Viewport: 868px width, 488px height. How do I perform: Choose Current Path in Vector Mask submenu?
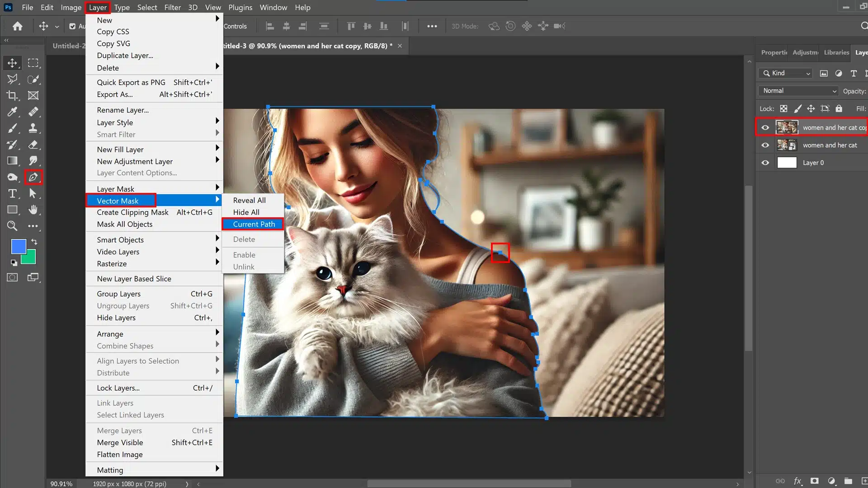click(253, 224)
